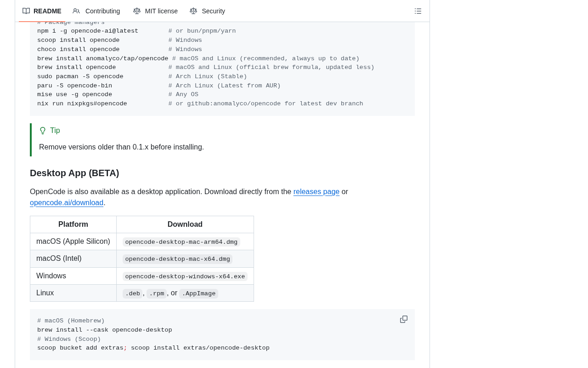Click the 'Remove versions older than 0.1.x' tip text

click(122, 147)
